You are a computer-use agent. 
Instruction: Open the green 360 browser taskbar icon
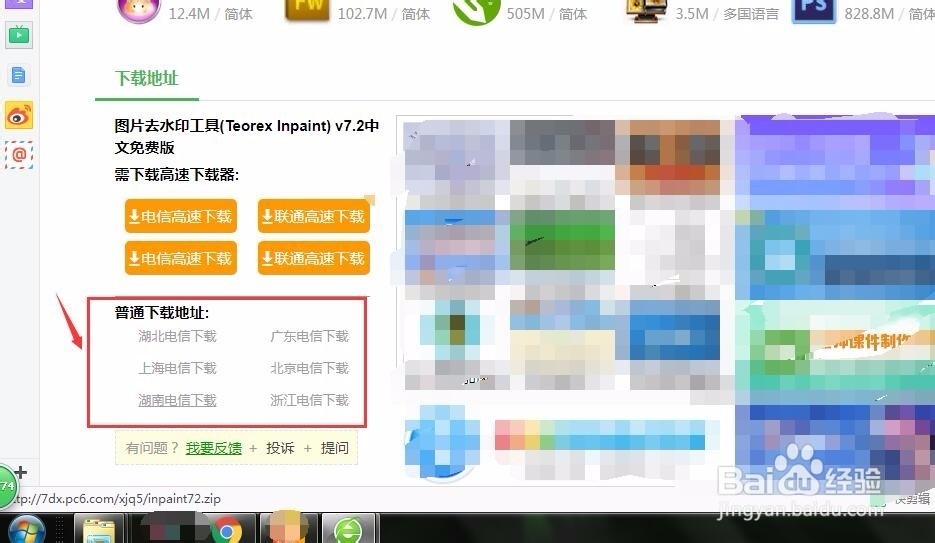click(x=348, y=530)
